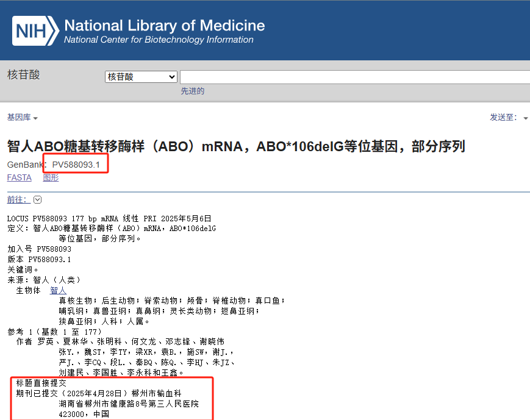
Task: Click the 前往 go-to link
Action: 18,199
